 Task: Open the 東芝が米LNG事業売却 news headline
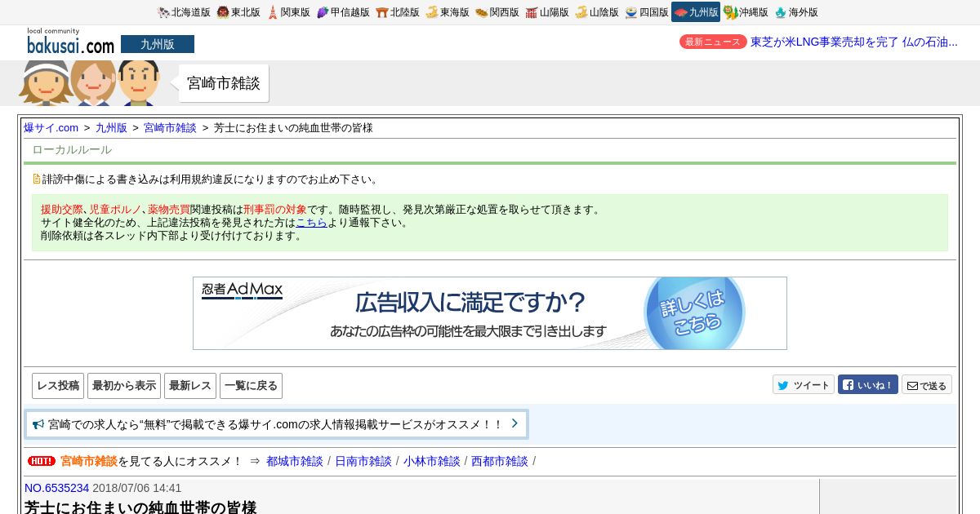coord(854,42)
